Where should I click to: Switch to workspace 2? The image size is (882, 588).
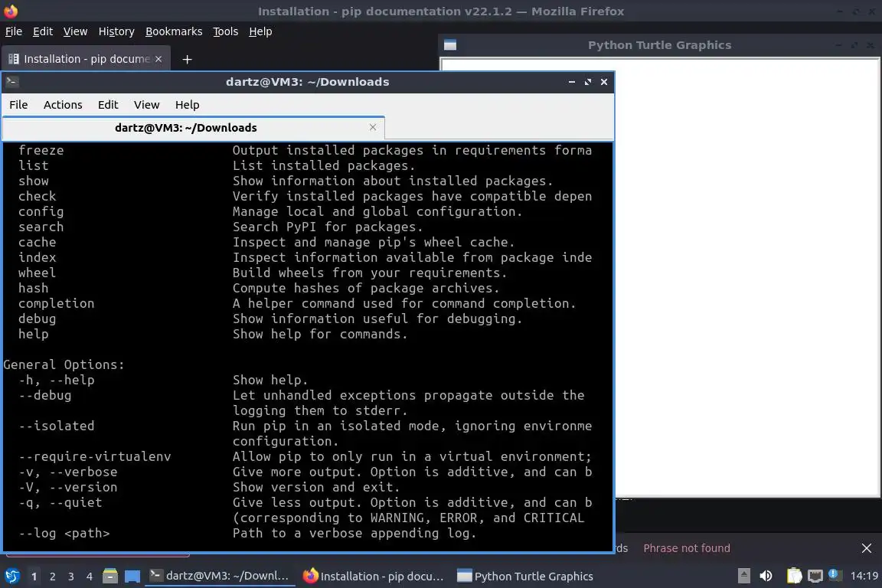(x=53, y=577)
